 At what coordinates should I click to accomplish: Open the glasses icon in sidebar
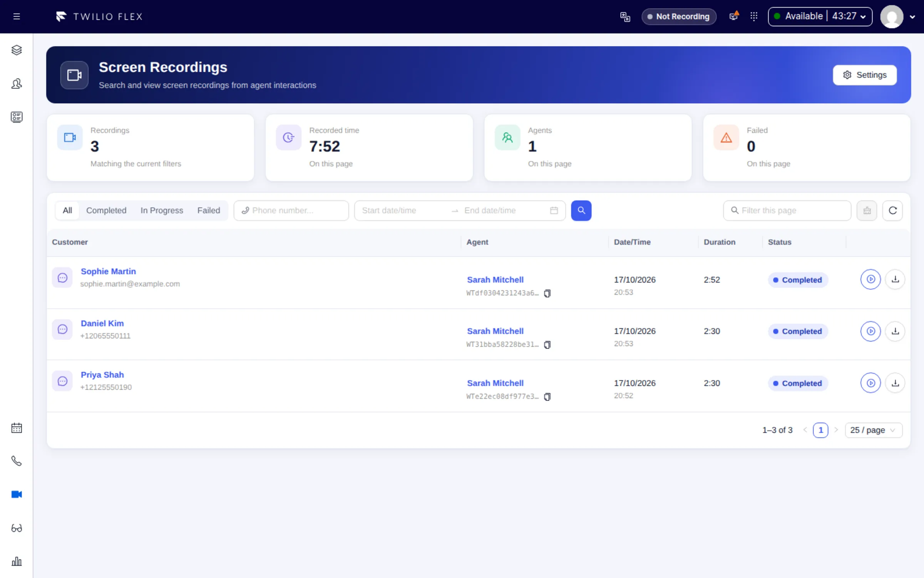point(17,528)
